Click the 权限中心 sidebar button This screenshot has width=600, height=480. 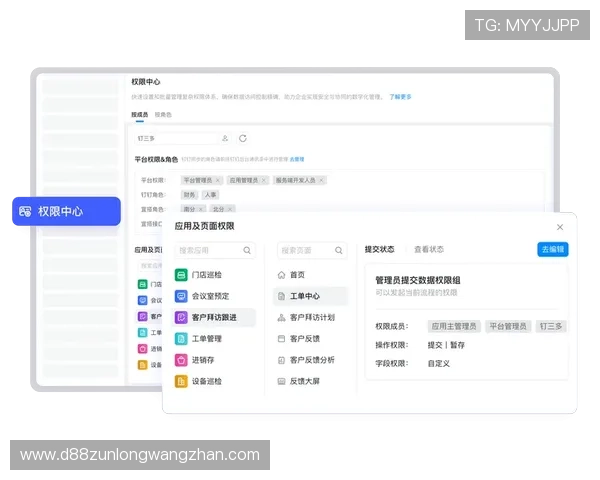tap(67, 211)
